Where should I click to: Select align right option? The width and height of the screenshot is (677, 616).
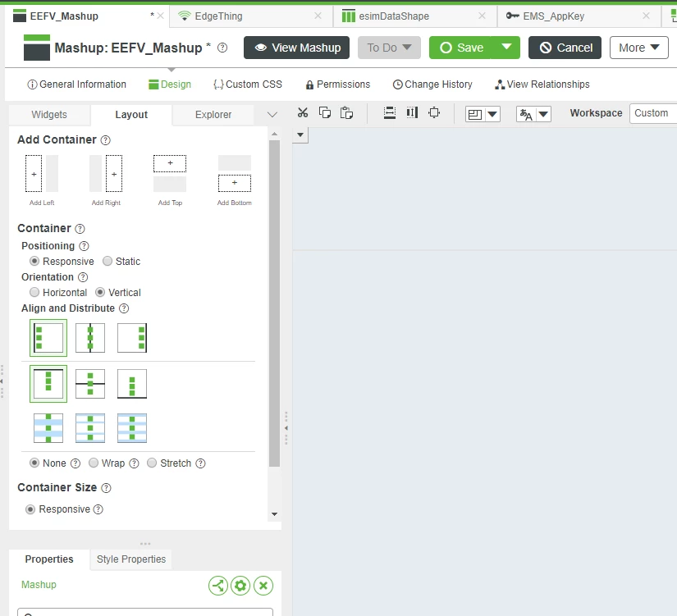pos(132,338)
